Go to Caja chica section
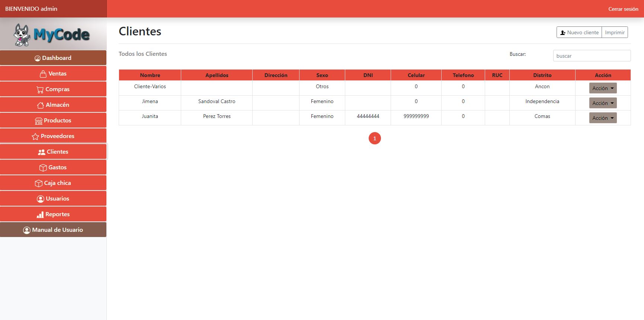 pyautogui.click(x=53, y=183)
